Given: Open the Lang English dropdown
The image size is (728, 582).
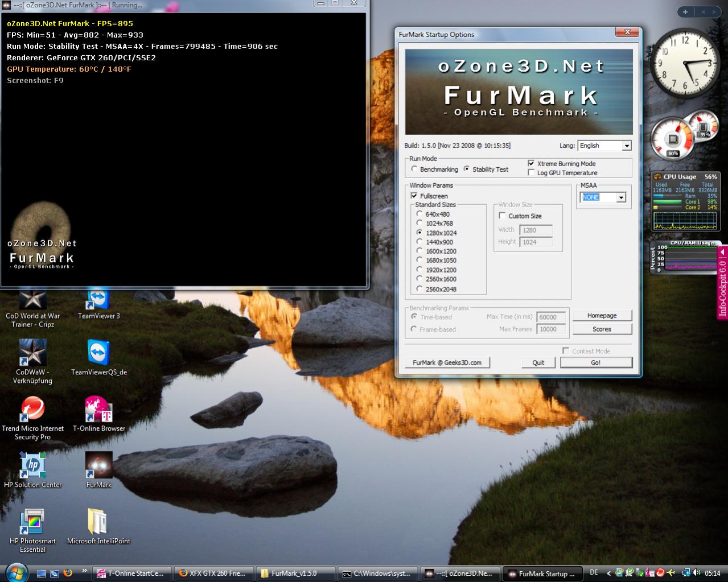Looking at the screenshot, I should (604, 146).
